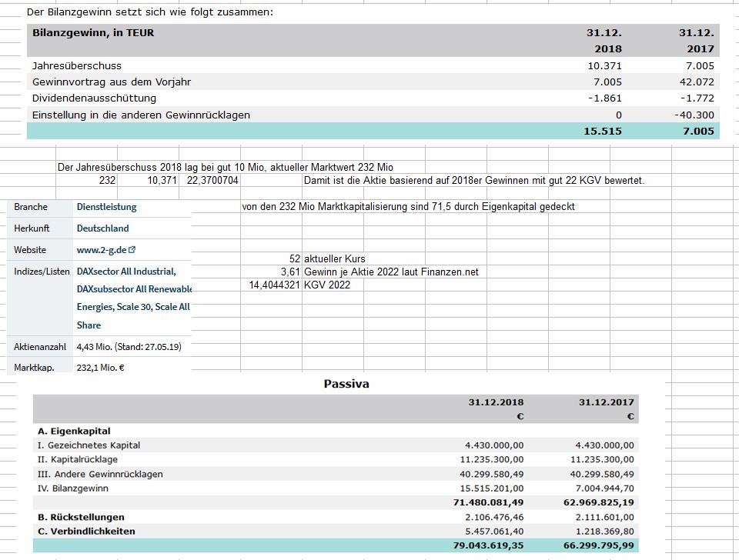Click the external link icon beside www.2-g.de

(132, 250)
